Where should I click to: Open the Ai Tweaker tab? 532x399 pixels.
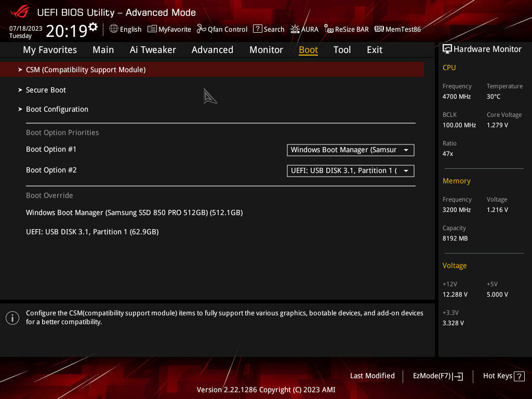[153, 50]
